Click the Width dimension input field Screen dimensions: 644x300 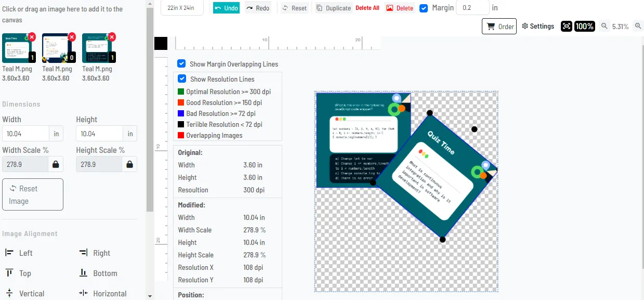(26, 134)
